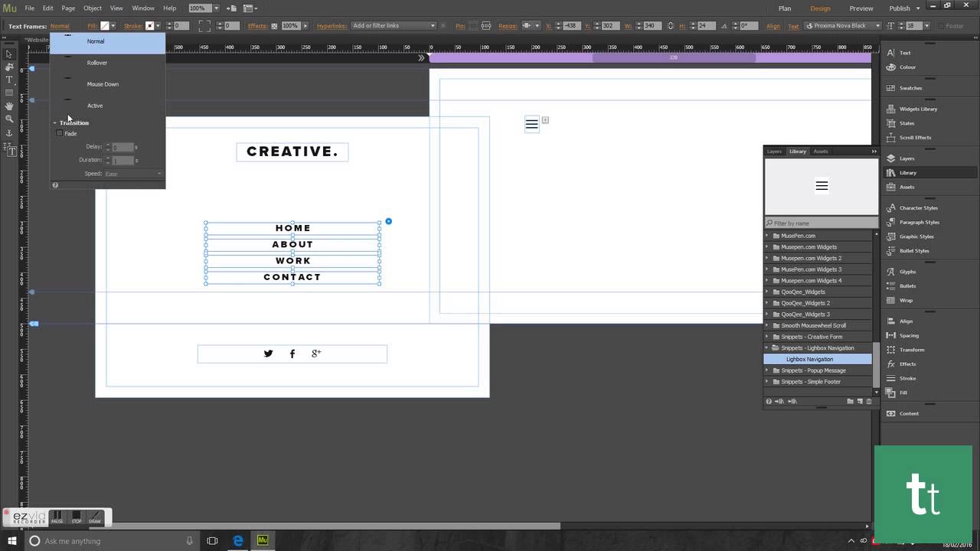Expand Snippets - Popup Message folder

(x=767, y=370)
